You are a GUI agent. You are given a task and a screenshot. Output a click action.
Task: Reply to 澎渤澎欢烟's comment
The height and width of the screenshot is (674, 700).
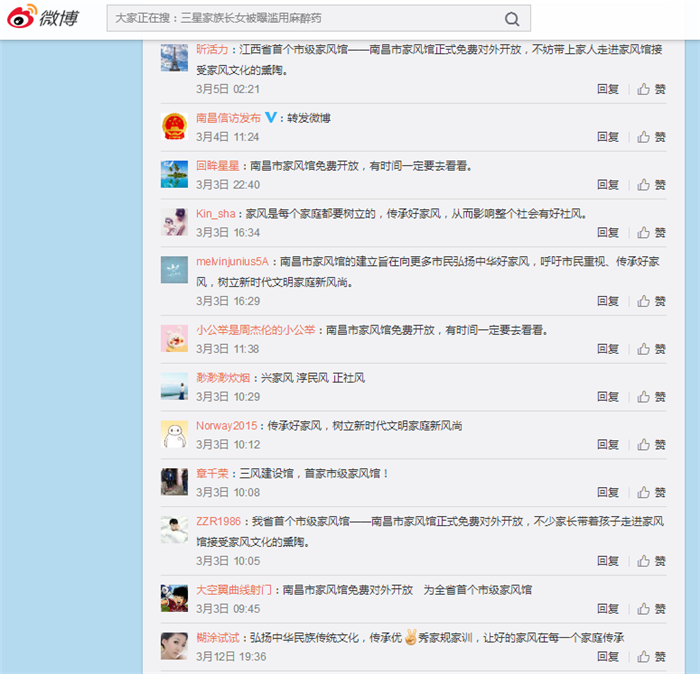click(x=607, y=397)
